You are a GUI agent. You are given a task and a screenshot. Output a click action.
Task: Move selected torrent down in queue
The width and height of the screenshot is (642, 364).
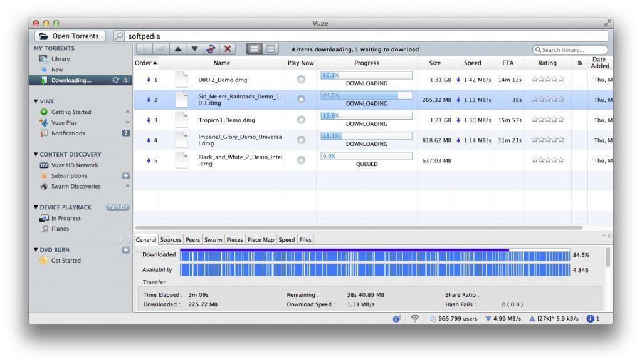coord(194,49)
